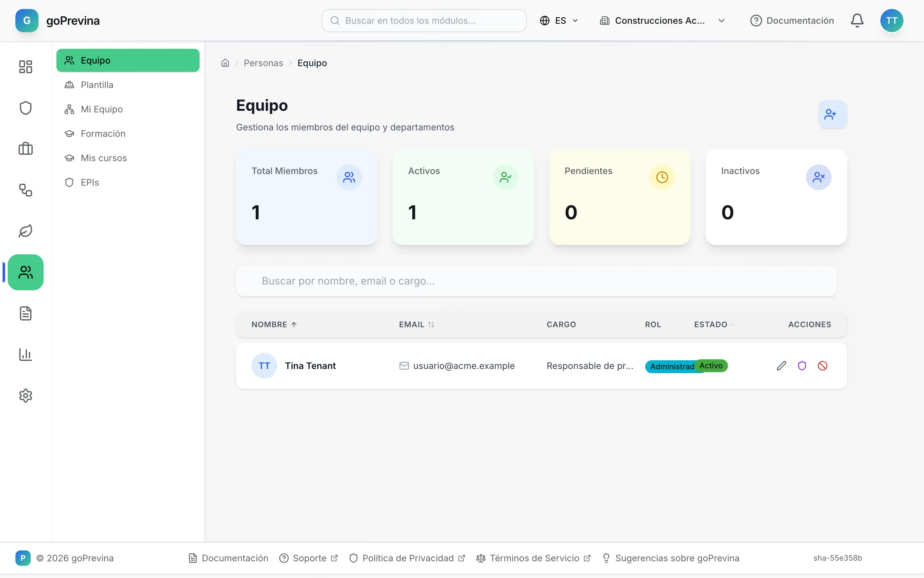The image size is (924, 578).
Task: Open the leaf environment module in sidebar
Action: 26,231
